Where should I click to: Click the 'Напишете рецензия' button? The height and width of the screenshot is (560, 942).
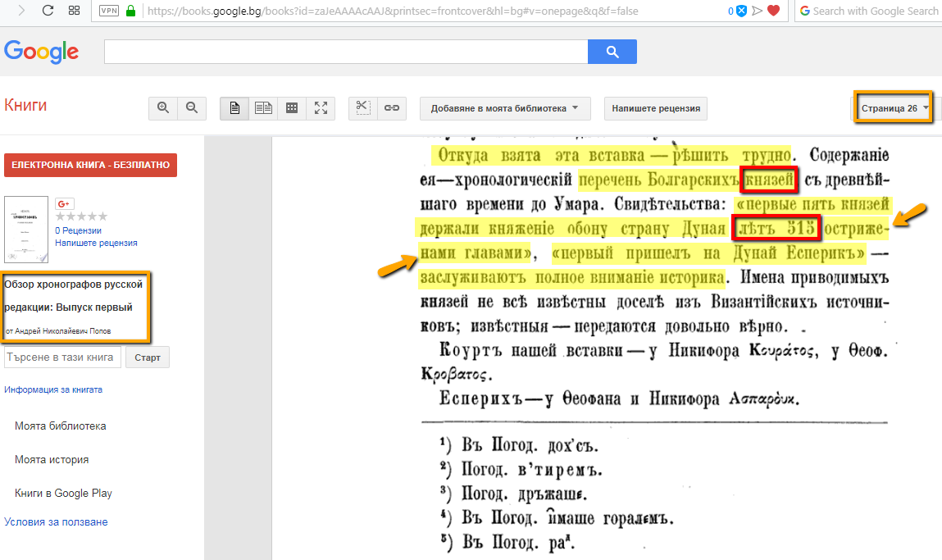[656, 108]
